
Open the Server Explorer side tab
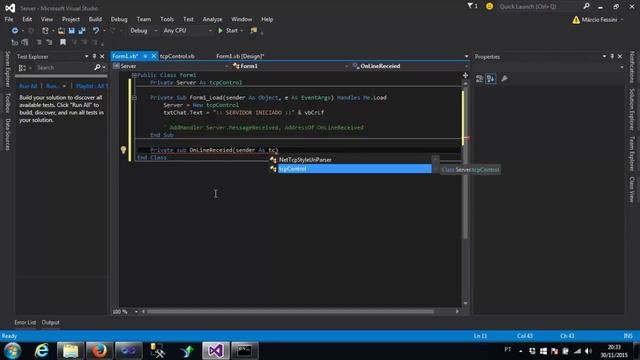[x=7, y=69]
